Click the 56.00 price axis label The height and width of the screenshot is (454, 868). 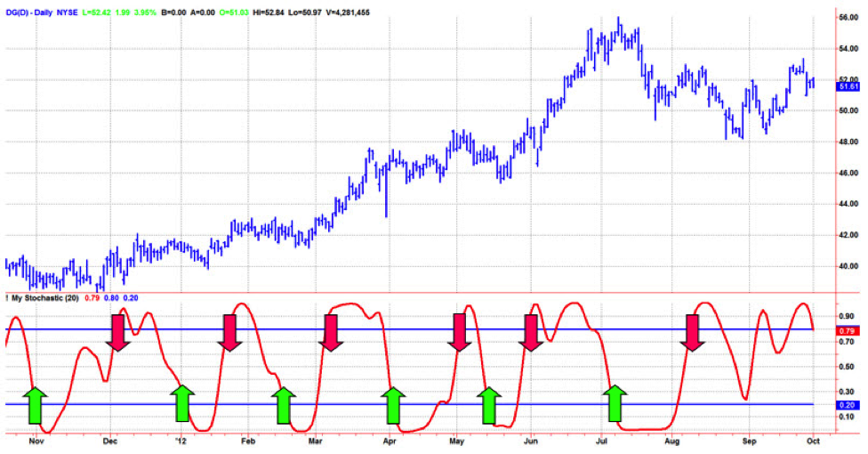(848, 18)
